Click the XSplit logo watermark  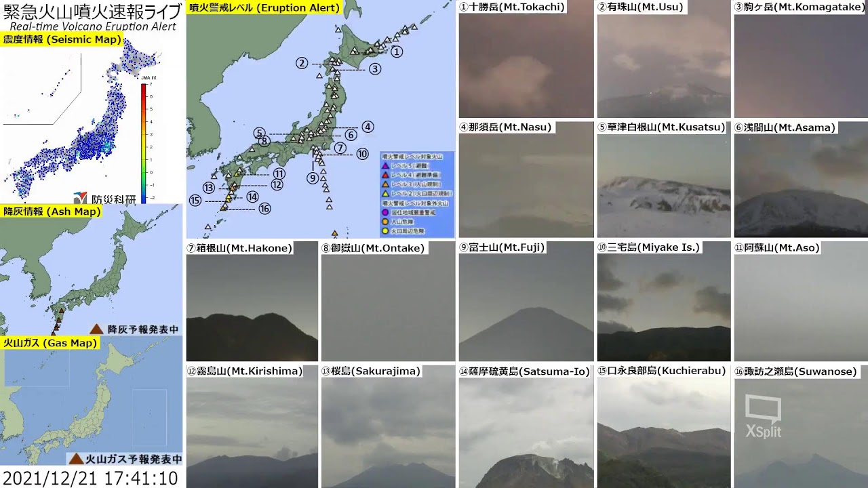pos(763,415)
